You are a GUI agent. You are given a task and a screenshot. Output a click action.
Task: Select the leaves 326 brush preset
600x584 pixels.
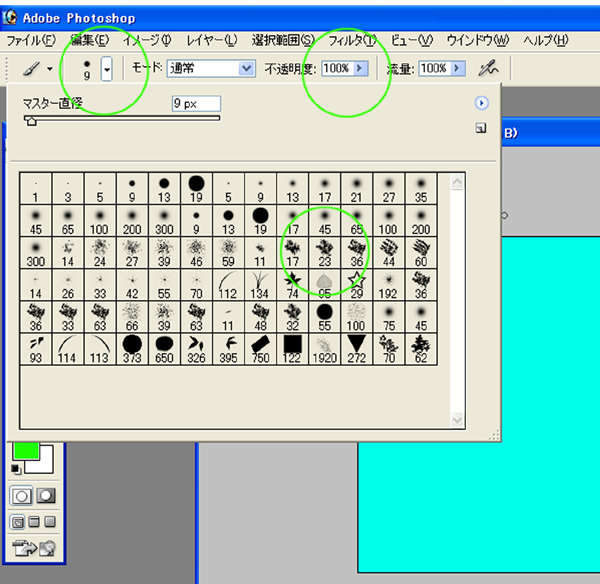coord(196,349)
